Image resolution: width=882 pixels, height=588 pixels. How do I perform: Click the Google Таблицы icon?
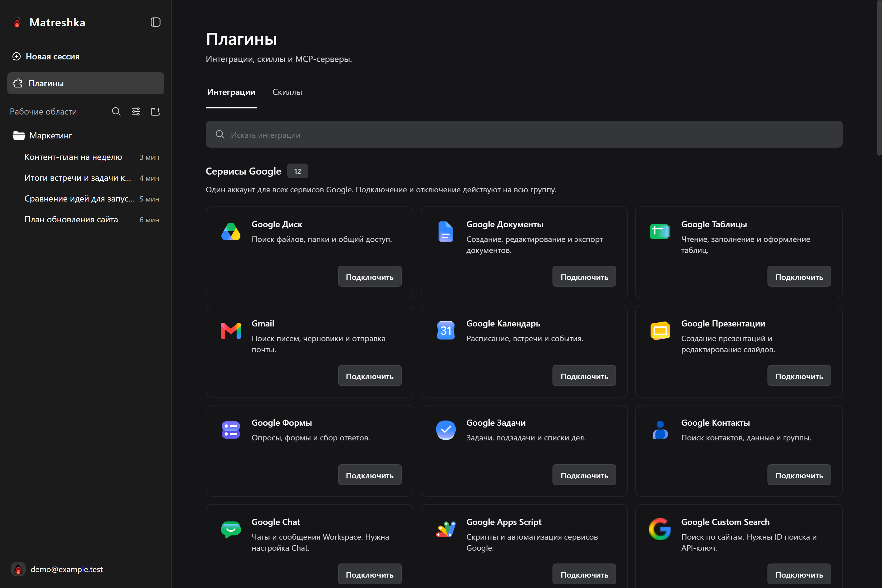tap(660, 232)
